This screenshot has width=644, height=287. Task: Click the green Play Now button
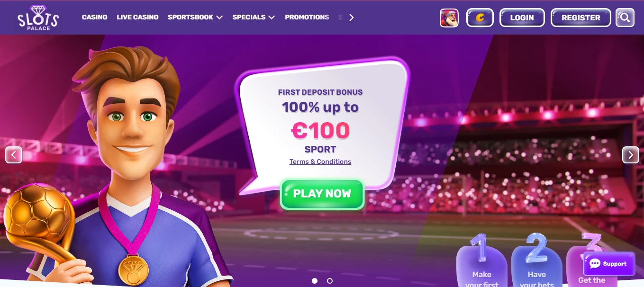pos(322,194)
